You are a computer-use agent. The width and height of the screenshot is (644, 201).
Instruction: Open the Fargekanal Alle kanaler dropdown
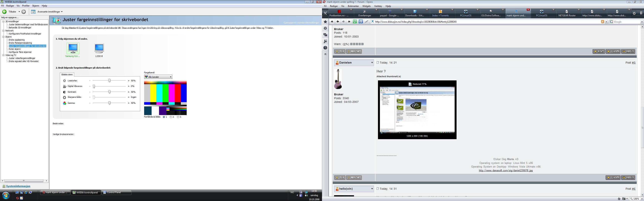click(158, 77)
